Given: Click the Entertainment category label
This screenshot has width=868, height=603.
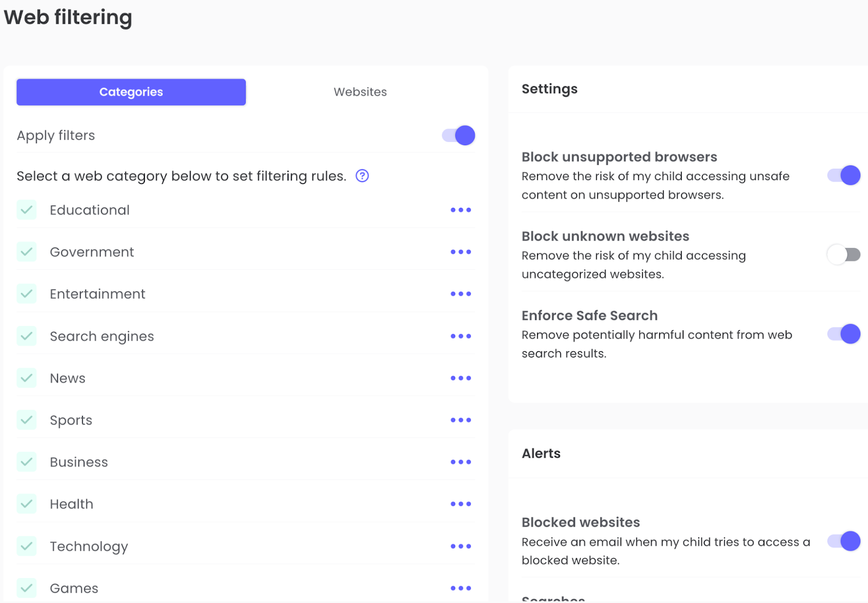Looking at the screenshot, I should point(98,294).
